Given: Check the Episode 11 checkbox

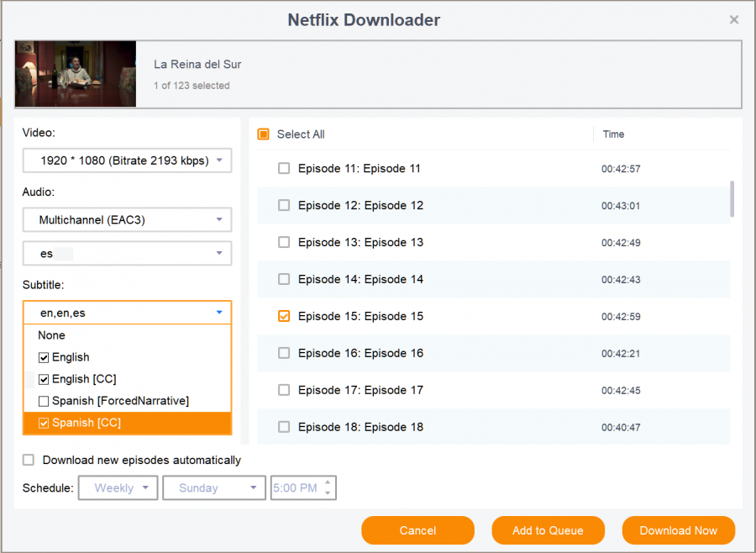Looking at the screenshot, I should [284, 168].
